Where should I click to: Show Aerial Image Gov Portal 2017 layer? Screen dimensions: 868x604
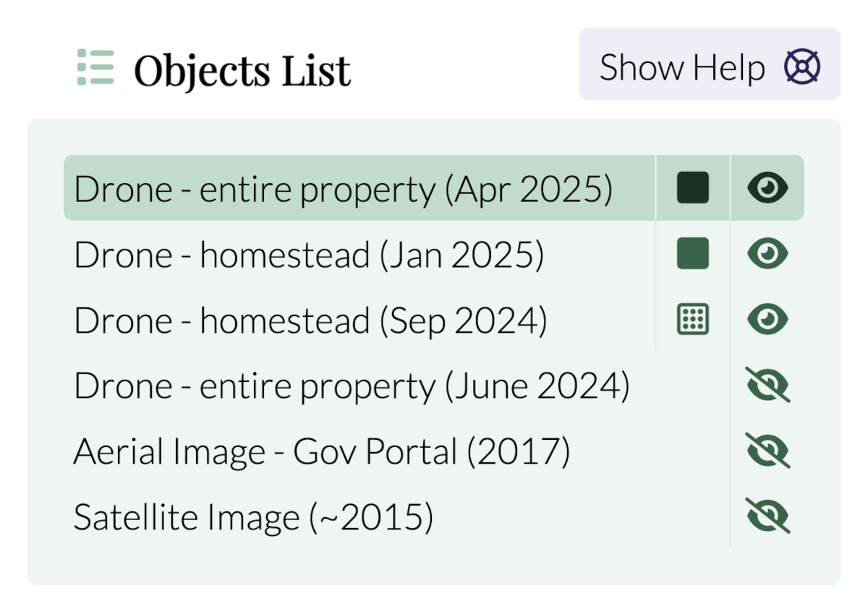pyautogui.click(x=767, y=451)
